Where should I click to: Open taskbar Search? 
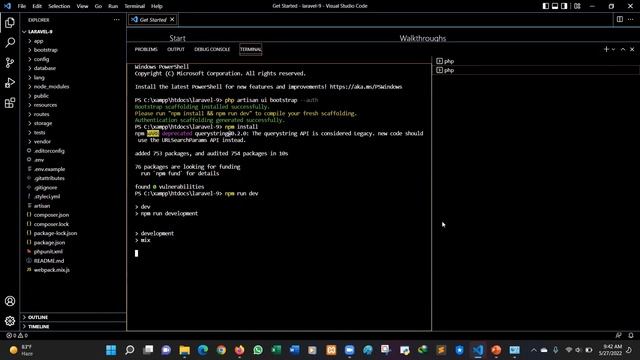(x=130, y=350)
